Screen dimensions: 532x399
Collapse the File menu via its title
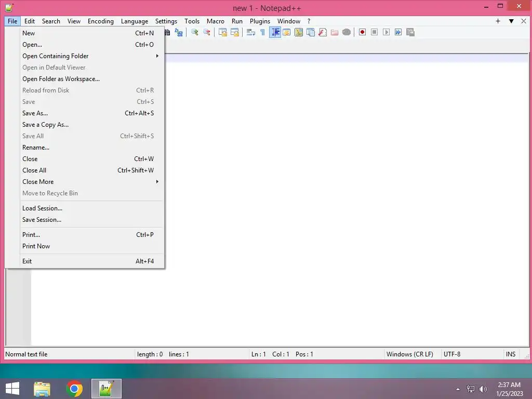click(12, 21)
